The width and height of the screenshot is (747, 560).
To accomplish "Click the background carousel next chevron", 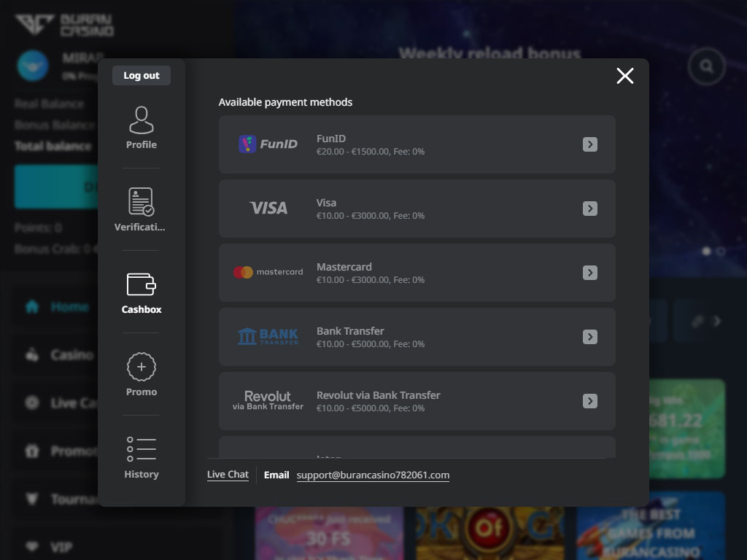I will coord(717,322).
